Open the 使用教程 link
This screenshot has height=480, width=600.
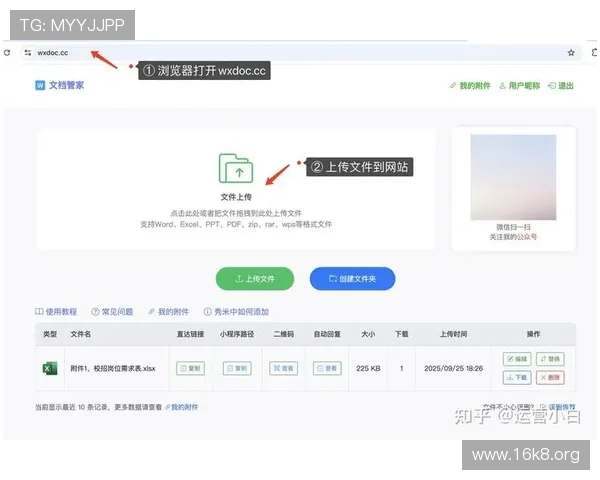[x=56, y=312]
